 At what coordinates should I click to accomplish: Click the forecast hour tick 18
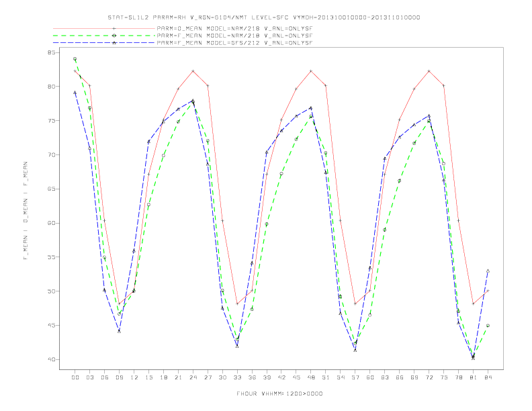point(163,377)
